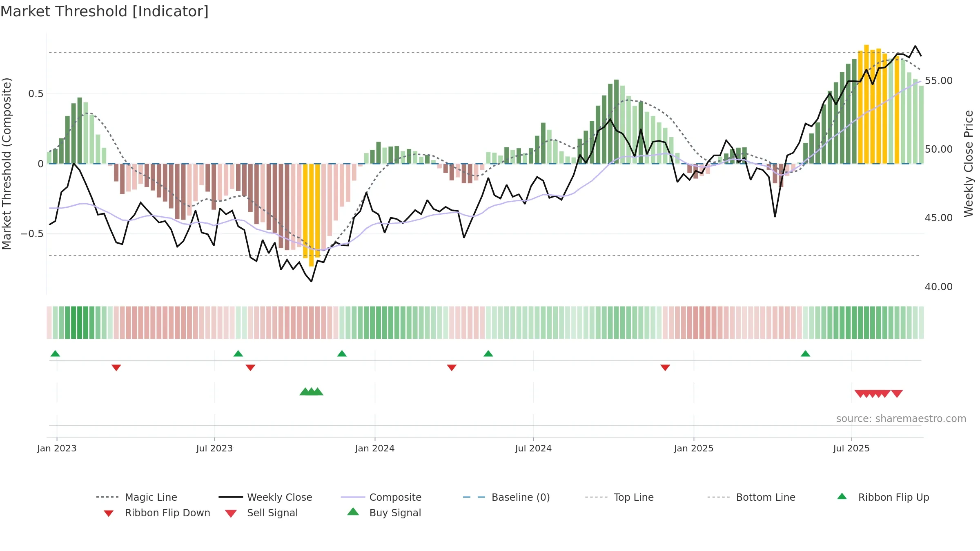Click the Ribbon Flip Up marker in mid 2025

tap(806, 353)
